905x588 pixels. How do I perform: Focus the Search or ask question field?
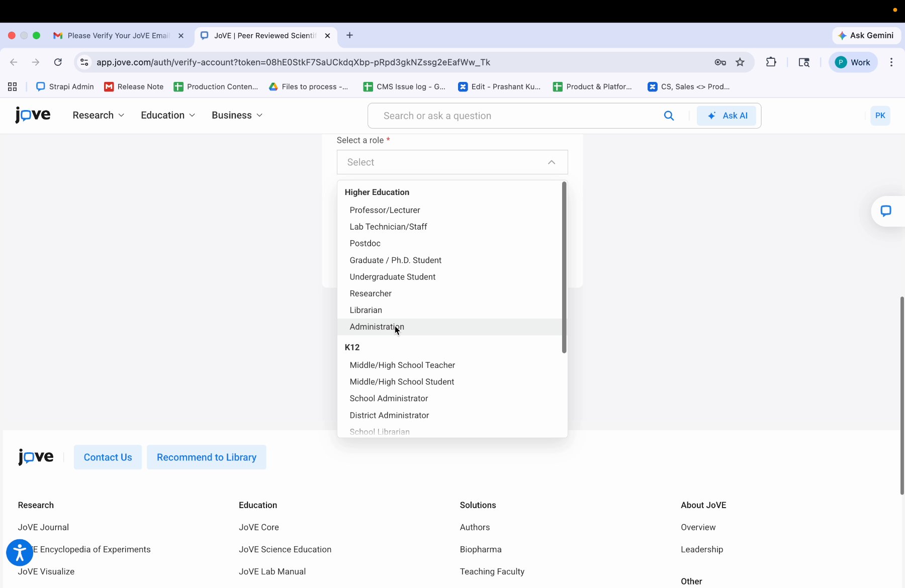[x=518, y=116]
